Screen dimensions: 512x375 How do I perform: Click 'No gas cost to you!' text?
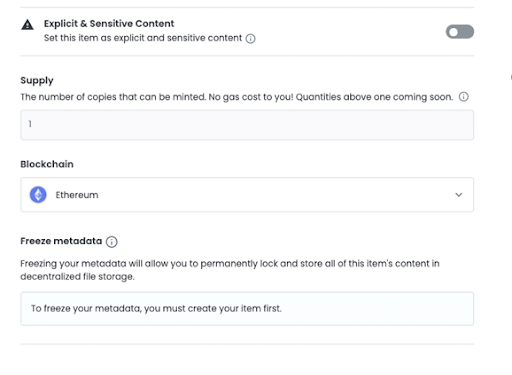[x=251, y=97]
